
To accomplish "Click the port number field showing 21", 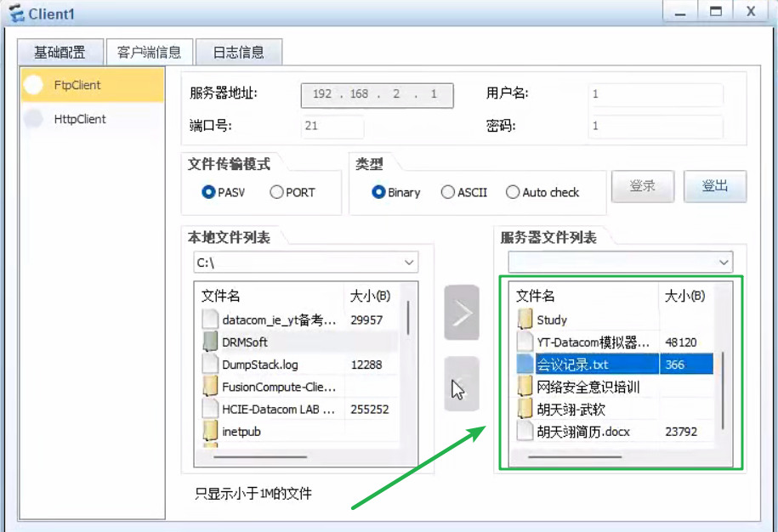I will tap(332, 126).
